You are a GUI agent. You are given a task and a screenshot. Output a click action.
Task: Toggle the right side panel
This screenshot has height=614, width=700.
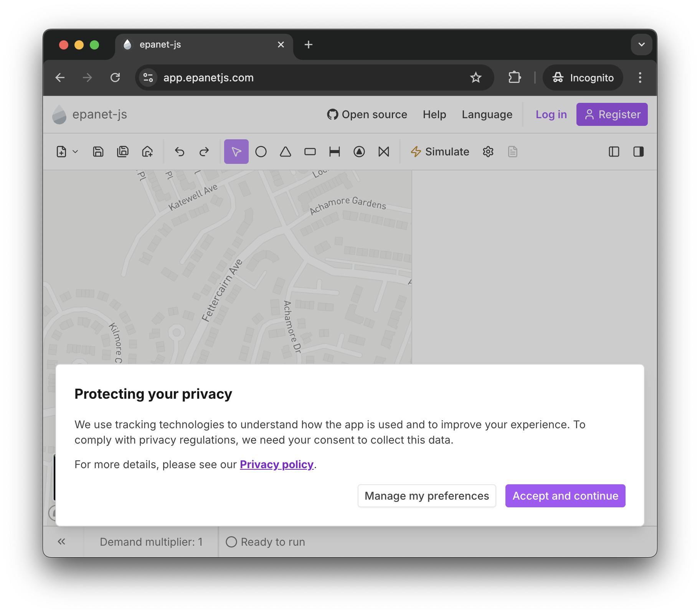(639, 152)
